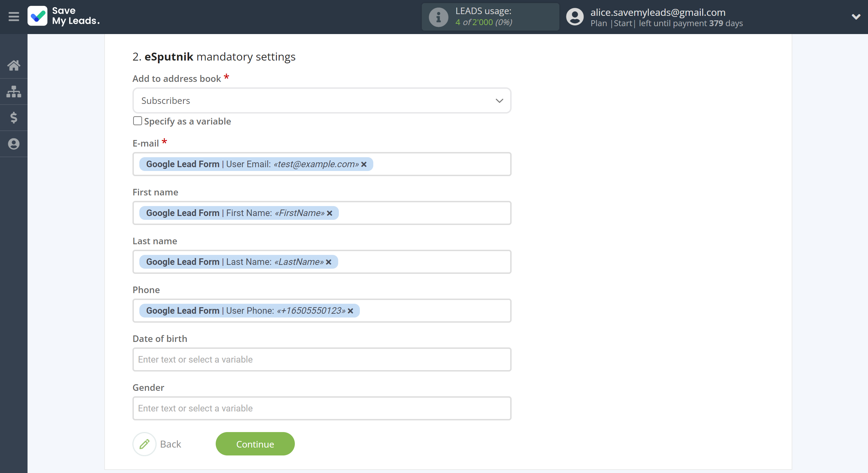Focus the Gender input field
Screen dimensions: 868x473
point(322,408)
